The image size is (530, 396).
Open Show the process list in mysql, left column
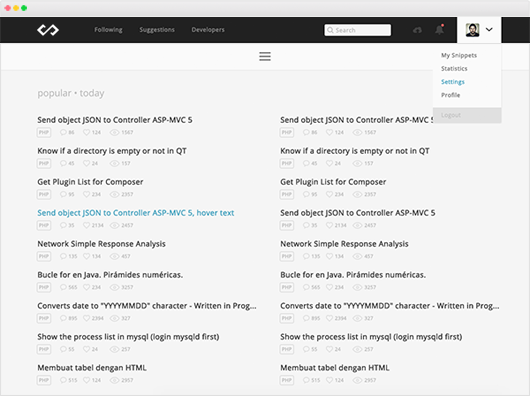coord(128,337)
